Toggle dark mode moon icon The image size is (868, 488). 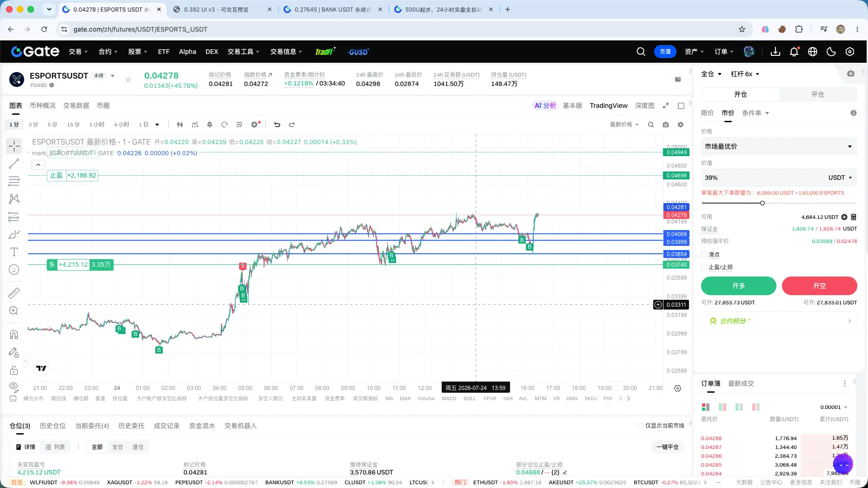point(831,52)
